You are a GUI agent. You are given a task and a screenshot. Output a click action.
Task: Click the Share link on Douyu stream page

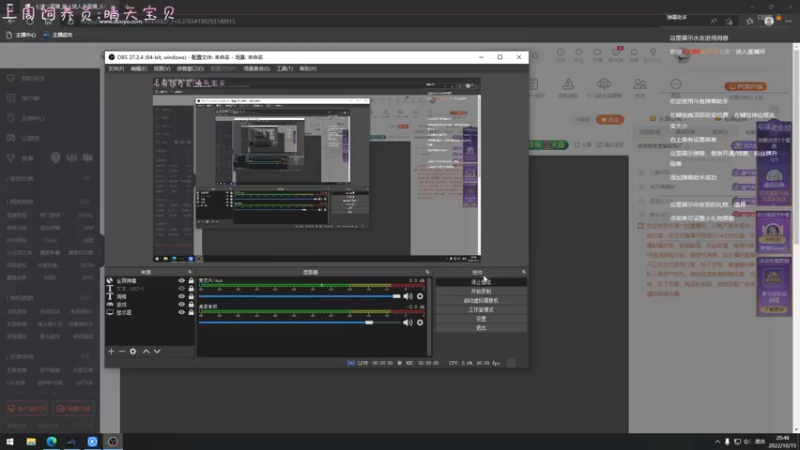click(583, 145)
